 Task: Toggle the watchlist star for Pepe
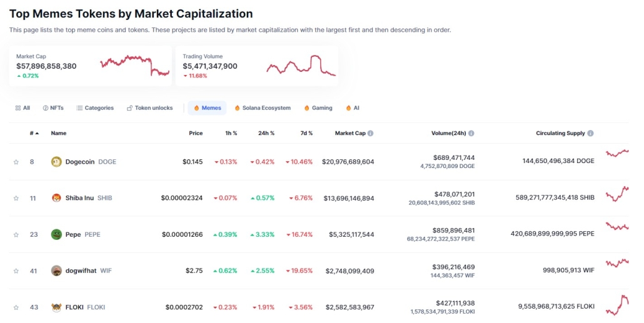(x=16, y=234)
